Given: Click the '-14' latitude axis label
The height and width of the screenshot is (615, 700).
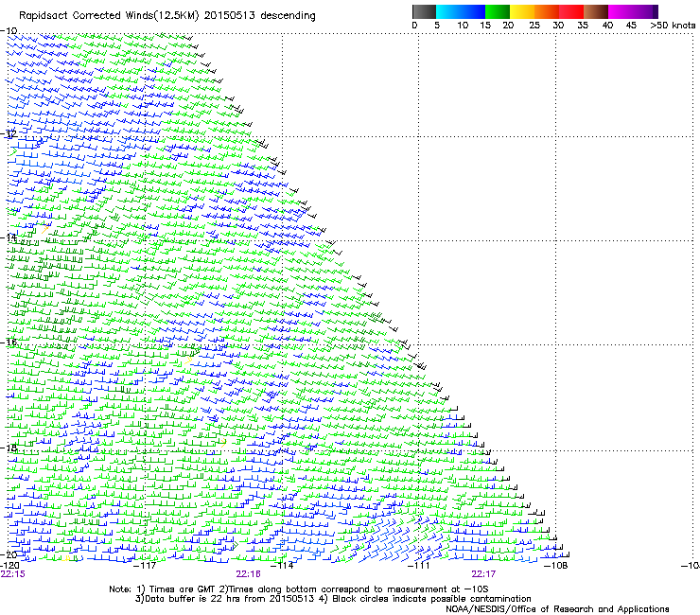Looking at the screenshot, I should (x=9, y=237).
